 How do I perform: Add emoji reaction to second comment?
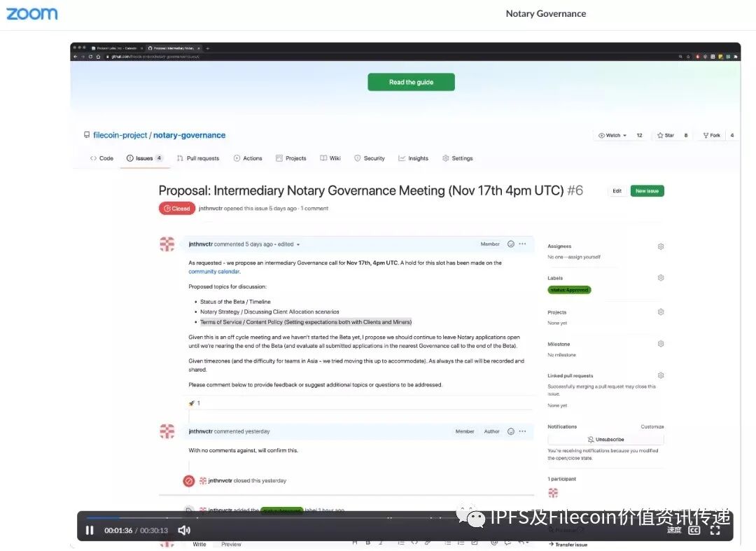click(x=510, y=431)
